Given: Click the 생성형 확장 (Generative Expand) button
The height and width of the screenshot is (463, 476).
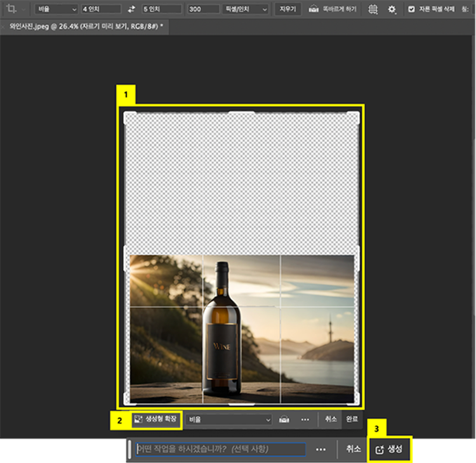Looking at the screenshot, I should 157,420.
